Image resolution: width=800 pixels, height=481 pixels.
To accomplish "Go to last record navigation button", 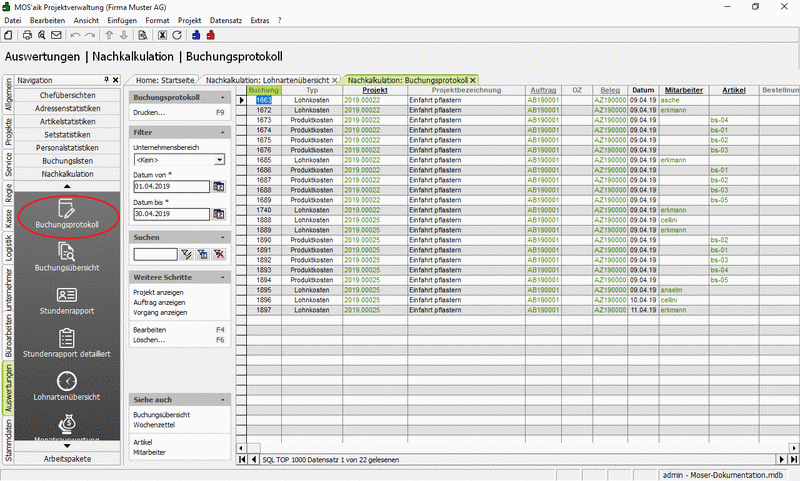I will [x=794, y=460].
